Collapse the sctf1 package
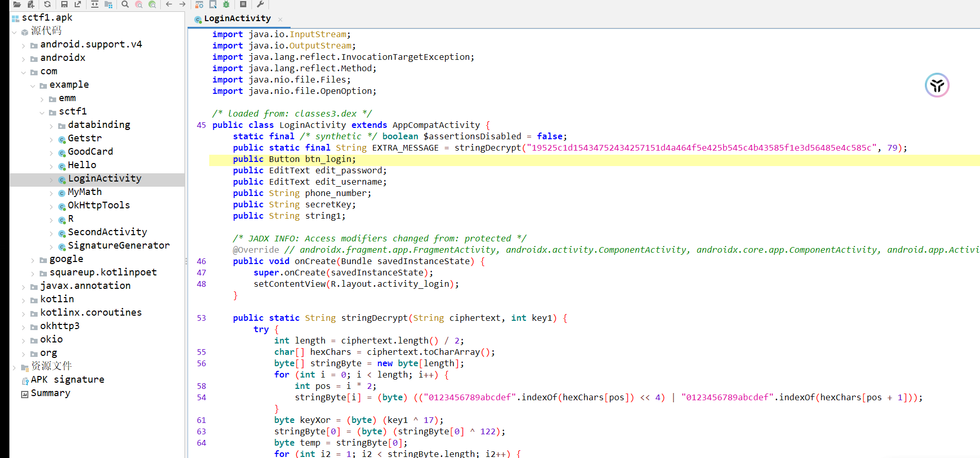Viewport: 980px width, 458px height. click(x=42, y=112)
